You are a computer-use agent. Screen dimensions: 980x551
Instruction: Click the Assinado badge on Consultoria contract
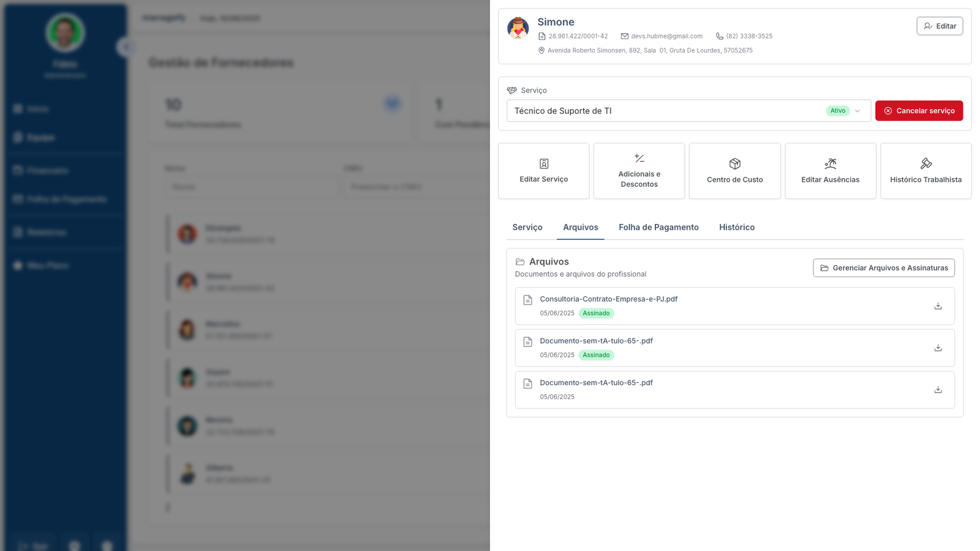click(596, 313)
